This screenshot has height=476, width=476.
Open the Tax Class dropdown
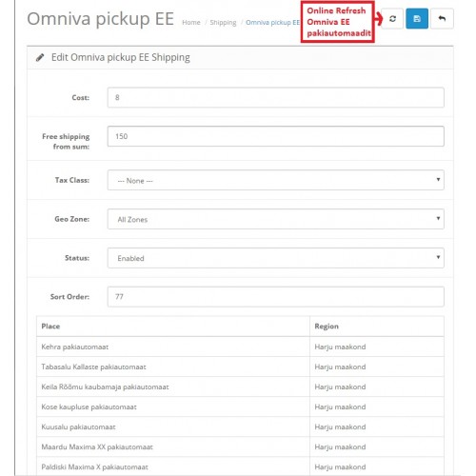pos(275,180)
